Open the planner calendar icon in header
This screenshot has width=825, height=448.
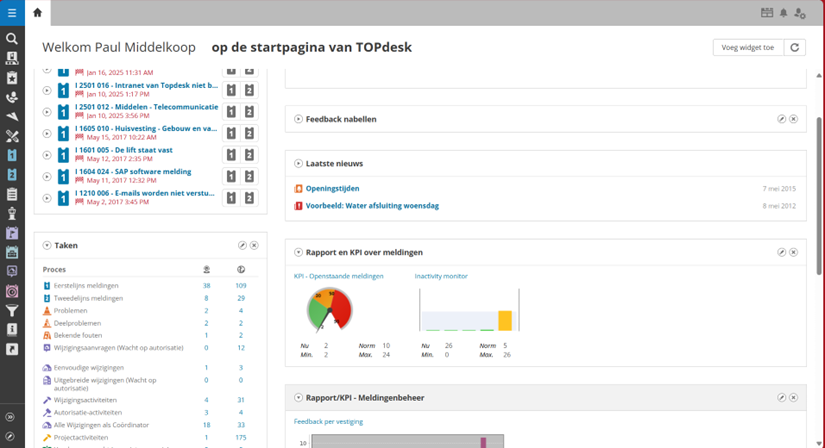point(767,13)
